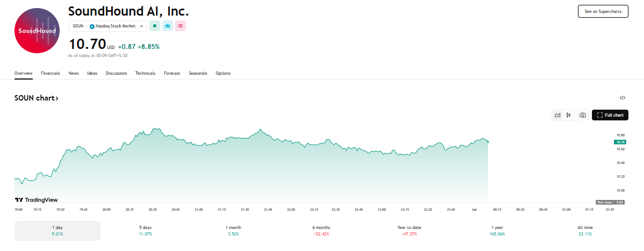Image resolution: width=644 pixels, height=251 pixels.
Task: Click the 10.80 price axis label
Action: click(620, 135)
